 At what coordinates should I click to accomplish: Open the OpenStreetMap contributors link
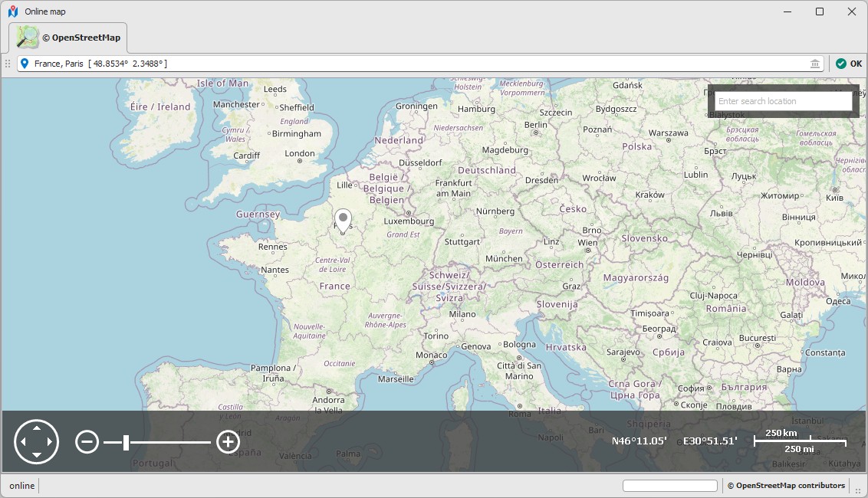point(786,486)
